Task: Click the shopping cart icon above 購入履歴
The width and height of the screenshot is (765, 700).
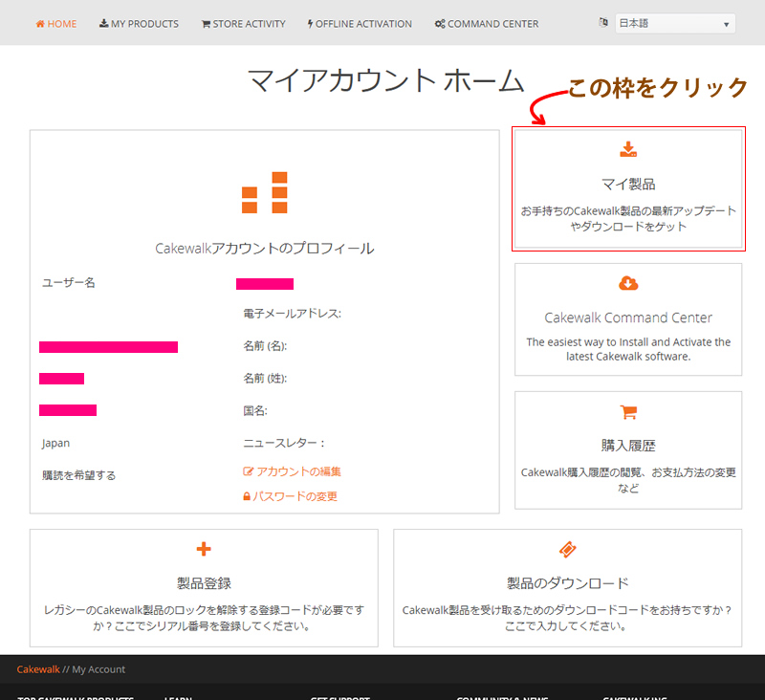Action: (628, 412)
